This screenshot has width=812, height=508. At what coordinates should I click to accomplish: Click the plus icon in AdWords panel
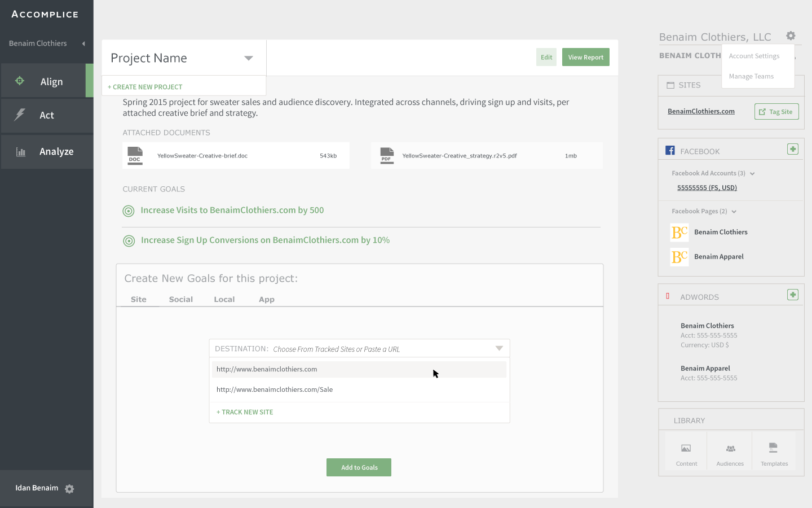click(x=793, y=295)
